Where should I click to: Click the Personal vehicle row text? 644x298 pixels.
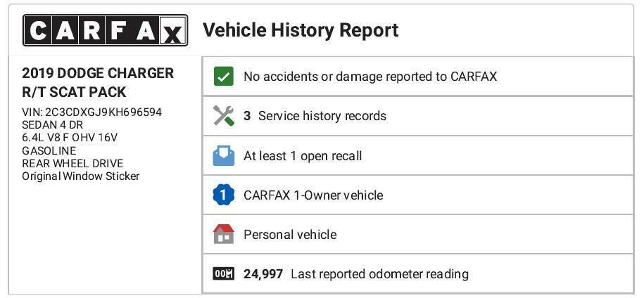click(290, 234)
